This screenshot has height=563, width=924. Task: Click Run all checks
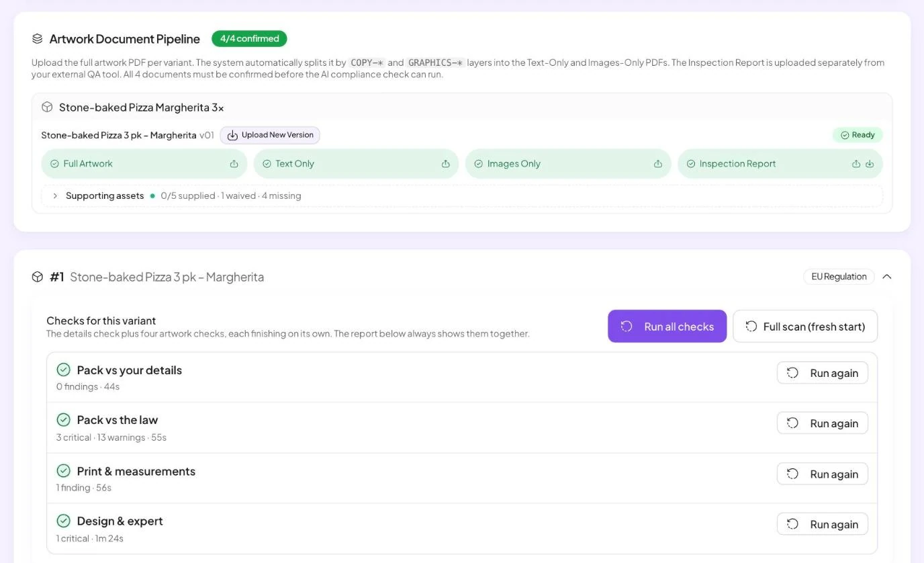click(667, 327)
